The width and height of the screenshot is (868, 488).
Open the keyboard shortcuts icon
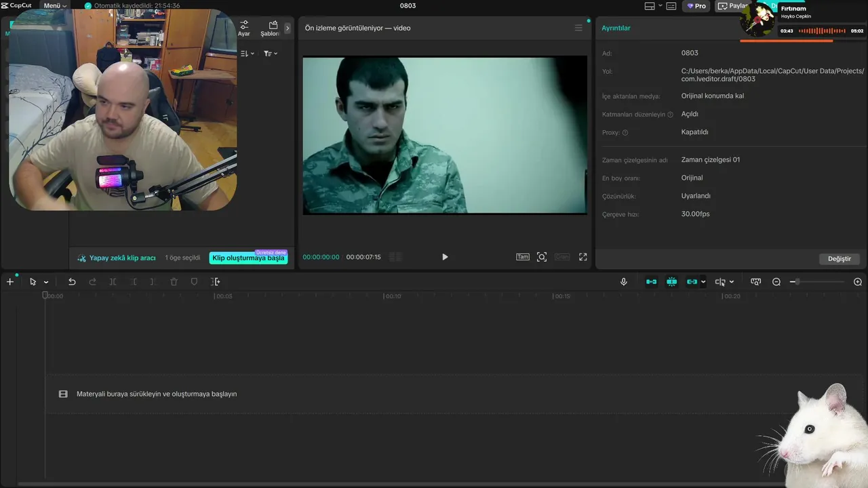point(671,6)
